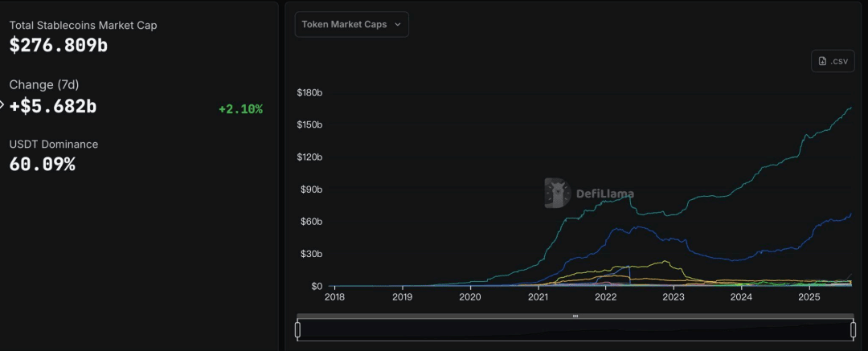Click the right handle of the range slider
The height and width of the screenshot is (351, 868).
pyautogui.click(x=853, y=330)
